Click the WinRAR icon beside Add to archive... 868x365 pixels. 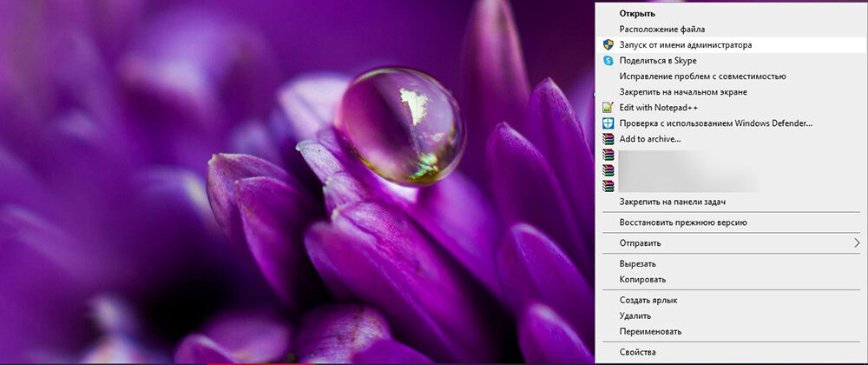coord(608,139)
